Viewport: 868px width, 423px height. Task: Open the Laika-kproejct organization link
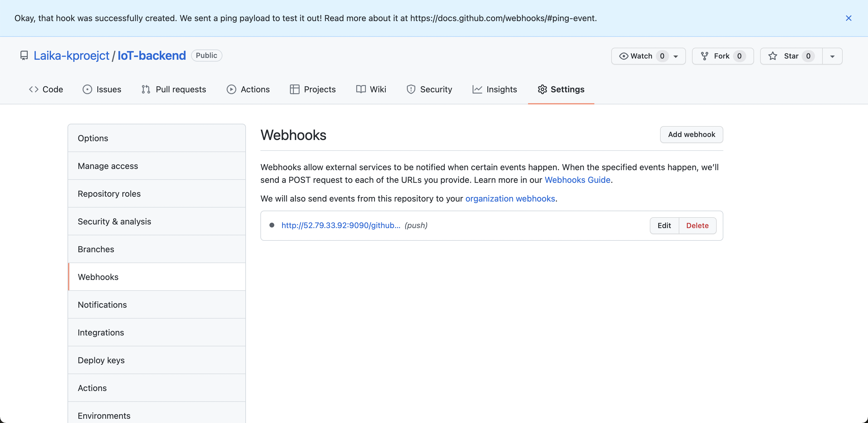click(x=71, y=55)
